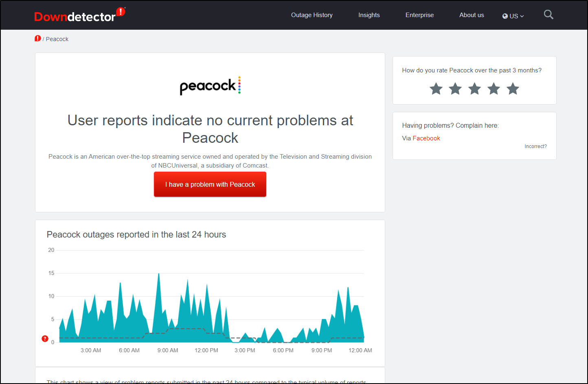Open the About us page
Viewport: 588px width, 384px height.
[472, 15]
